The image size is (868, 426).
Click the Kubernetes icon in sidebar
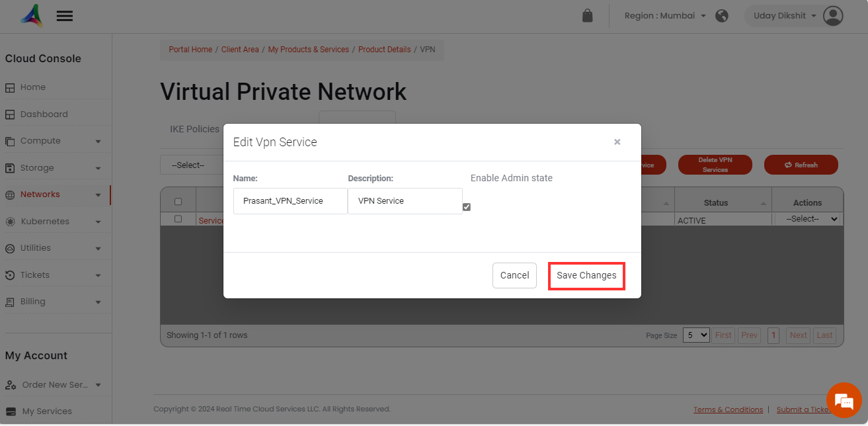pos(10,222)
